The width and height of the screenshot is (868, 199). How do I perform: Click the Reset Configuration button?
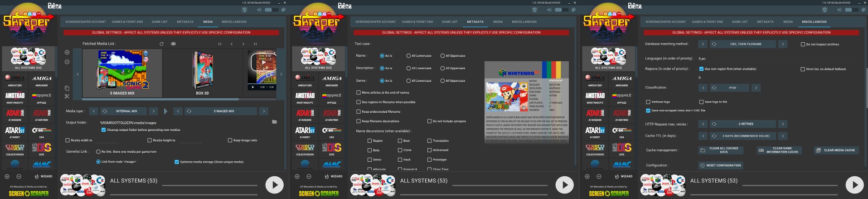pyautogui.click(x=720, y=165)
